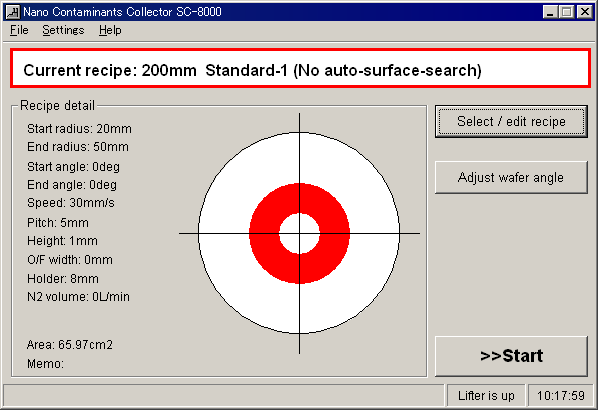Image resolution: width=598 pixels, height=410 pixels.
Task: Select the End radius: 50mm text
Action: coord(78,147)
